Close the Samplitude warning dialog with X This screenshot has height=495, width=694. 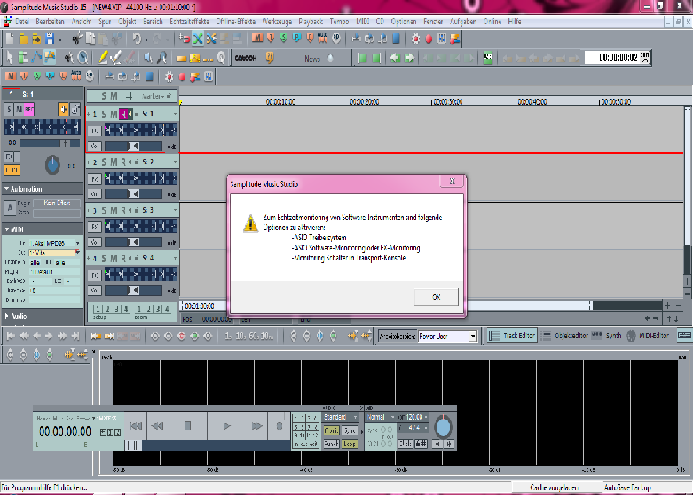coord(452,181)
